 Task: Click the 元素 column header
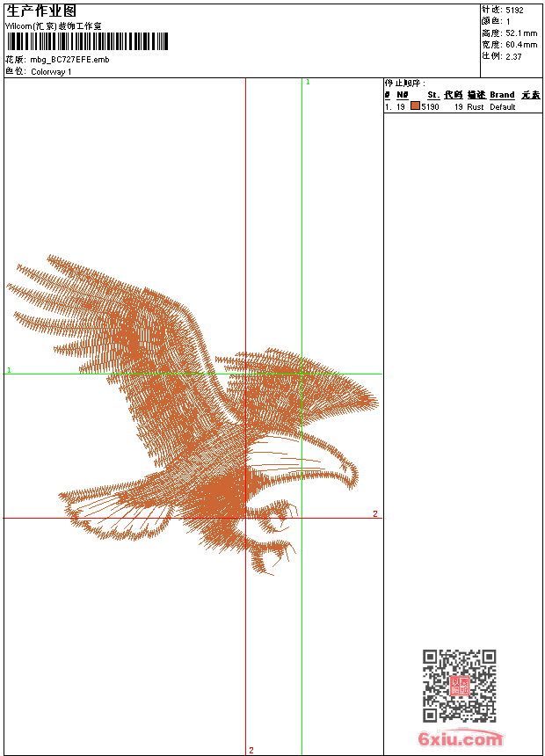coord(531,95)
